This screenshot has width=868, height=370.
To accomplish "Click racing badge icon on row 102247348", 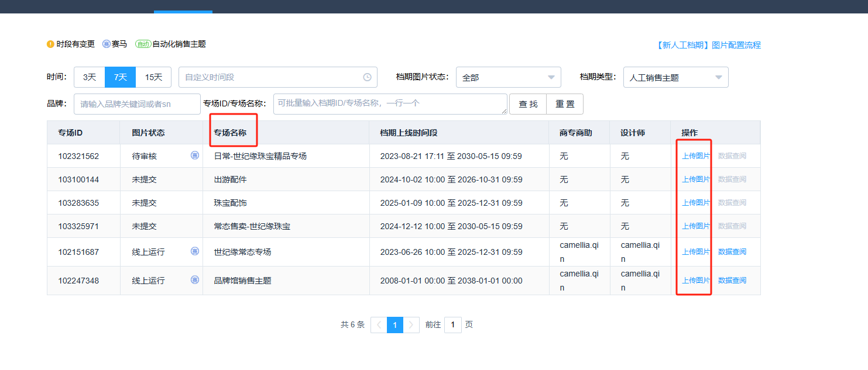I will click(x=195, y=280).
